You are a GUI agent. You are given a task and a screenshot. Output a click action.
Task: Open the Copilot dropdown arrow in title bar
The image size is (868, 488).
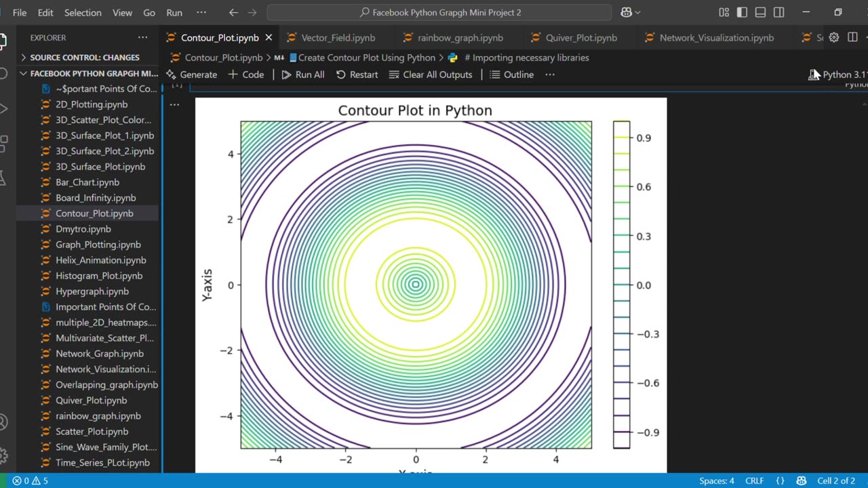637,12
